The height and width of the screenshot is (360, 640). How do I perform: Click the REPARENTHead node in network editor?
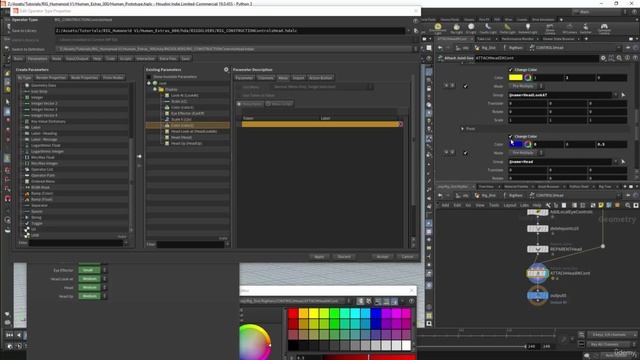point(538,249)
